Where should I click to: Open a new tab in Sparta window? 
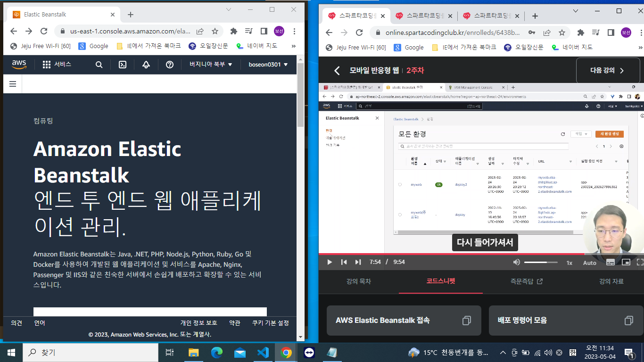[x=535, y=16]
